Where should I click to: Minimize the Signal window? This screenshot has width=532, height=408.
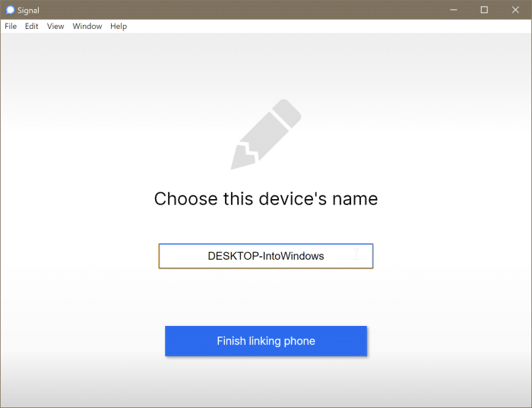tap(454, 10)
